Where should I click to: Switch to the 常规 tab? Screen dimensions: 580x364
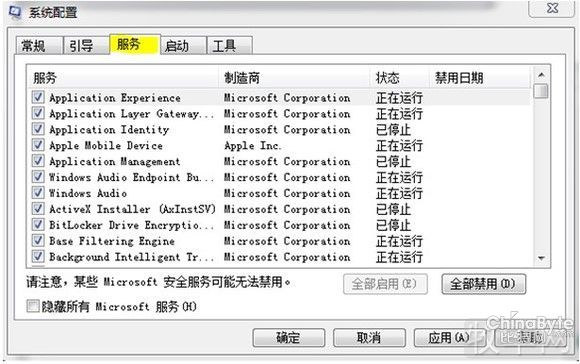click(39, 46)
